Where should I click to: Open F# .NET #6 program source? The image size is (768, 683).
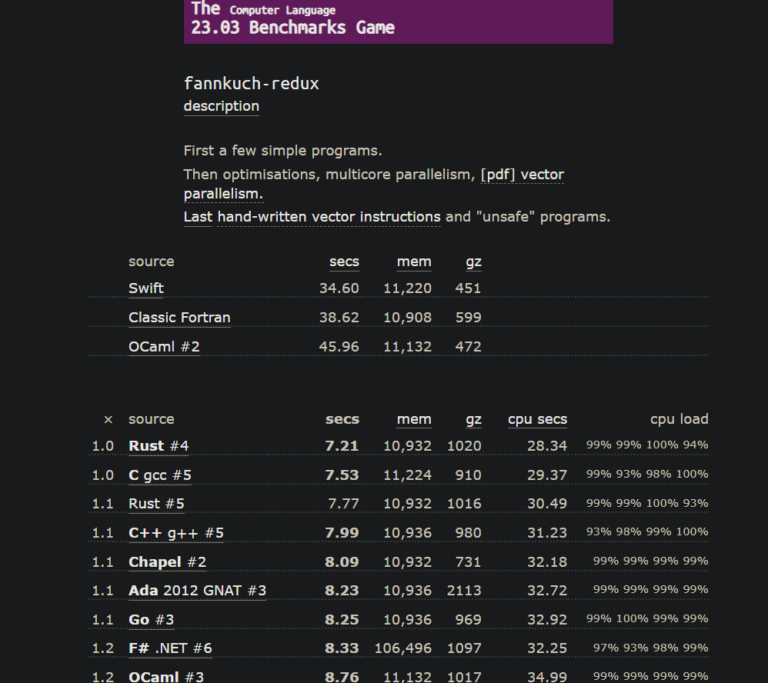pos(170,649)
